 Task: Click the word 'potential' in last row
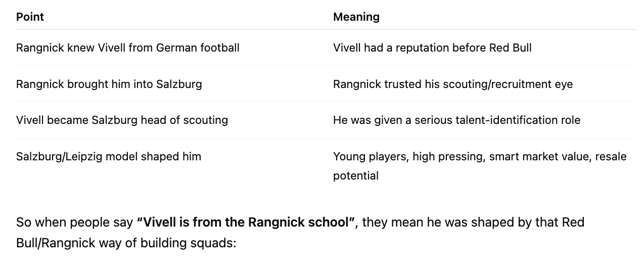click(356, 176)
